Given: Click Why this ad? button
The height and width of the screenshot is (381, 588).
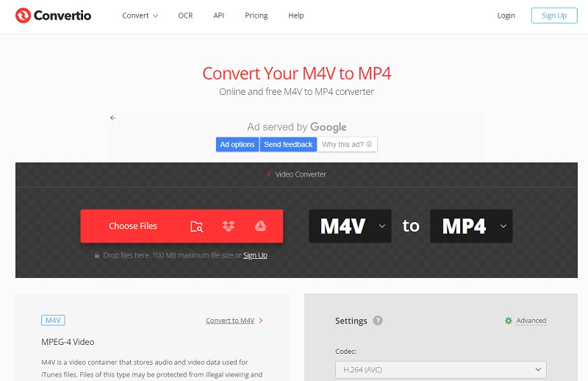Looking at the screenshot, I should click(347, 144).
